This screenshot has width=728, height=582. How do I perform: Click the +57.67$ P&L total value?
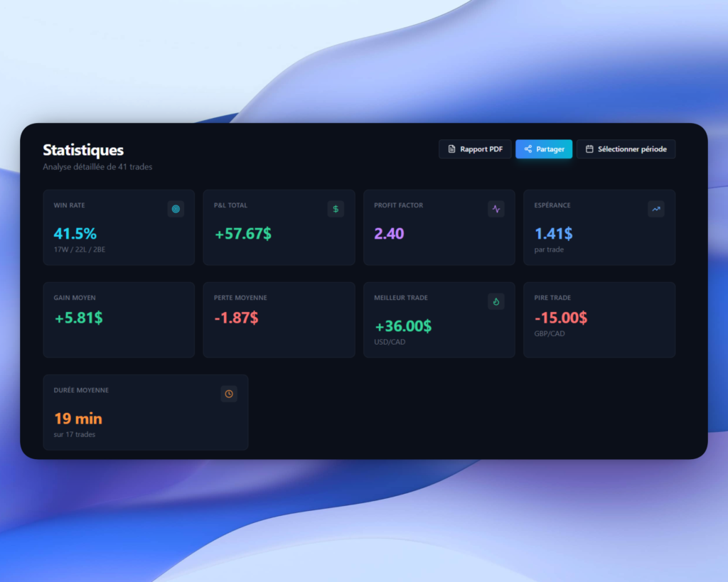click(x=242, y=234)
